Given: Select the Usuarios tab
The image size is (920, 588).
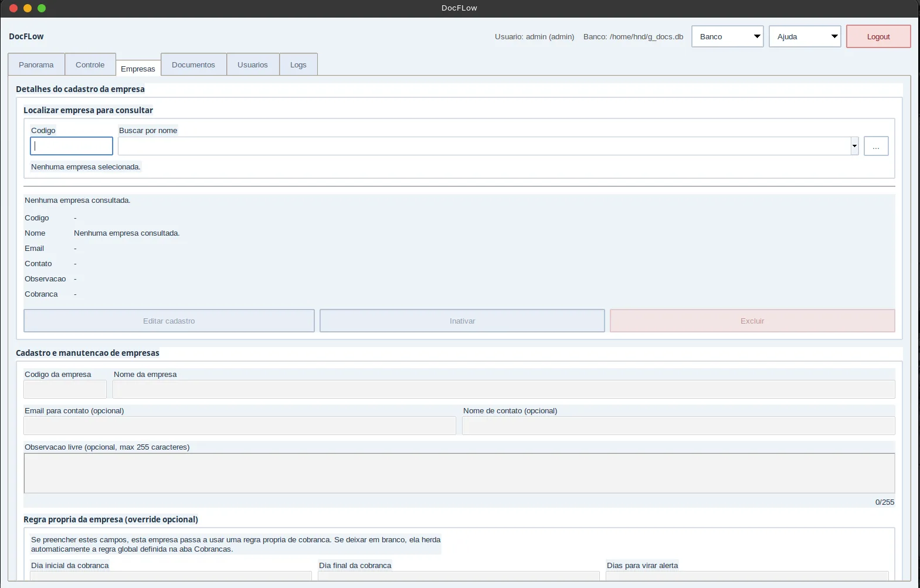Looking at the screenshot, I should click(x=253, y=64).
